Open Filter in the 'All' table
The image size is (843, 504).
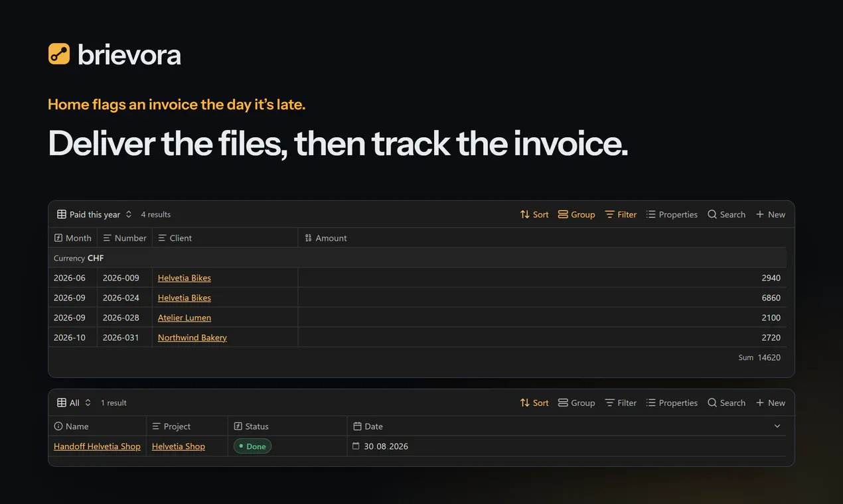point(621,403)
